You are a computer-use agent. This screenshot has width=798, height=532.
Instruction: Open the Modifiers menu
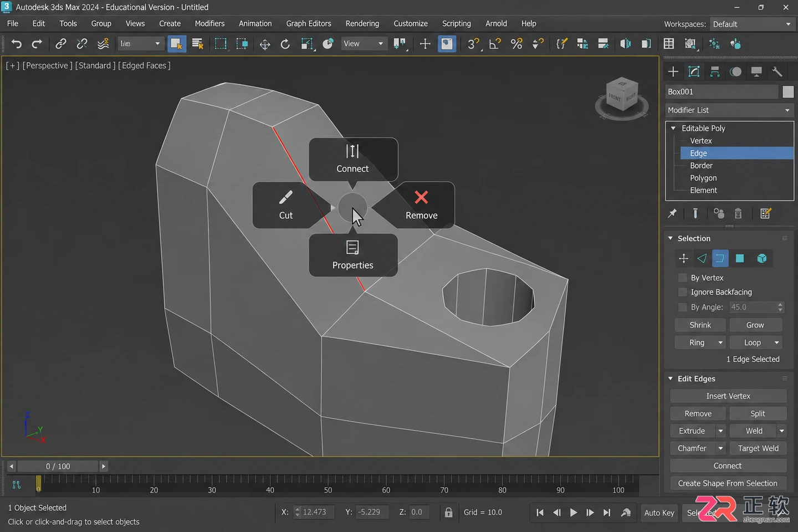tap(209, 23)
